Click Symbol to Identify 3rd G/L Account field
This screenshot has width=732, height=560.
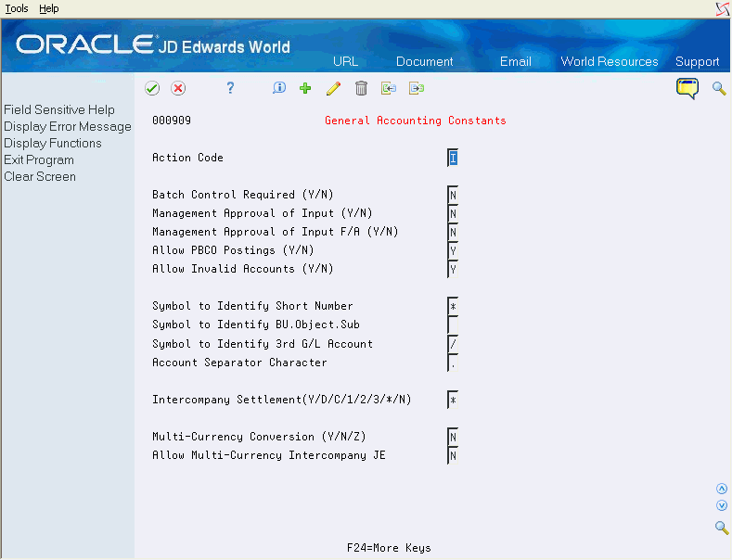[453, 344]
